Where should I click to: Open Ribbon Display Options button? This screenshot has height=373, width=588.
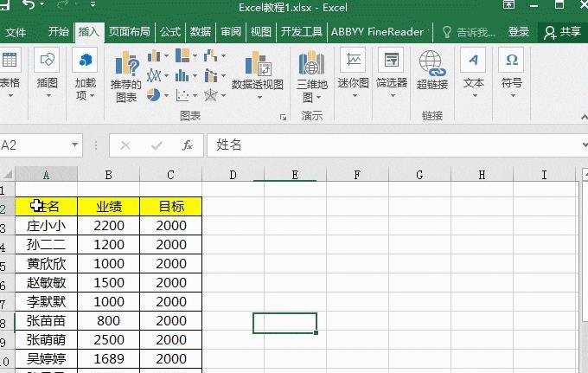coord(508,4)
